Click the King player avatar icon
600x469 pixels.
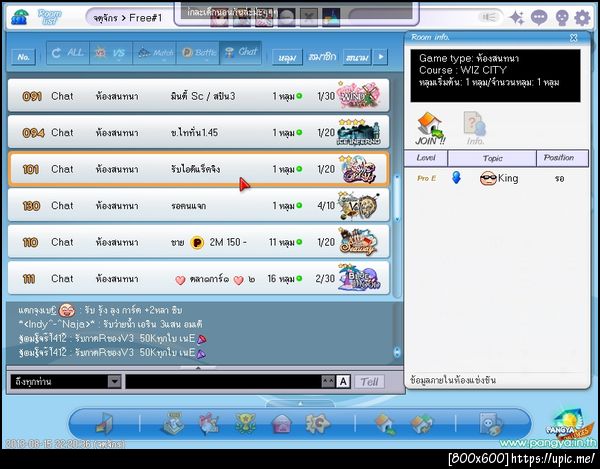pos(488,178)
